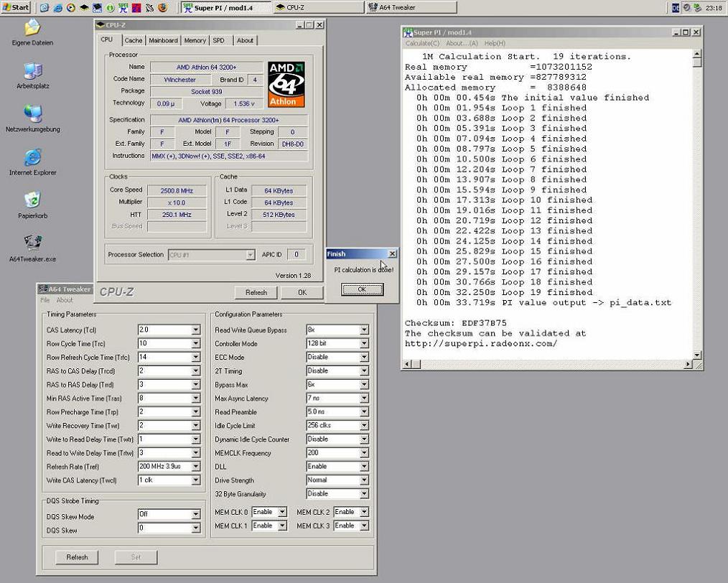Open the 2T Timing dropdown
The image size is (728, 583).
[365, 371]
